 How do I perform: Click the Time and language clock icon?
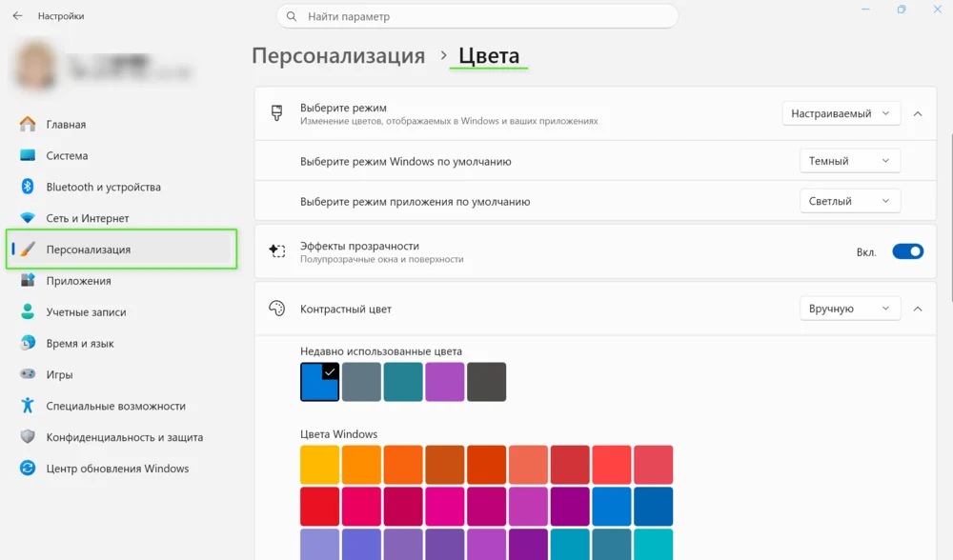(x=28, y=343)
